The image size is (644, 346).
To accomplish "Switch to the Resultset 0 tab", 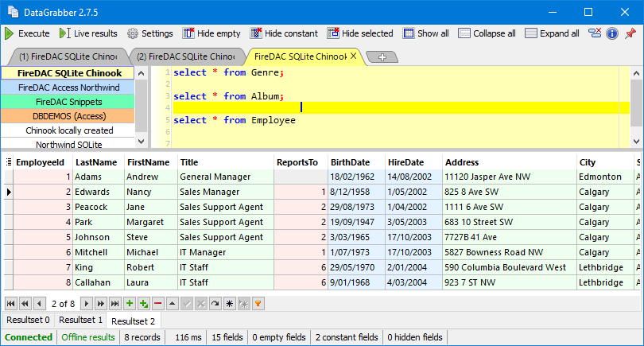I will pyautogui.click(x=27, y=320).
